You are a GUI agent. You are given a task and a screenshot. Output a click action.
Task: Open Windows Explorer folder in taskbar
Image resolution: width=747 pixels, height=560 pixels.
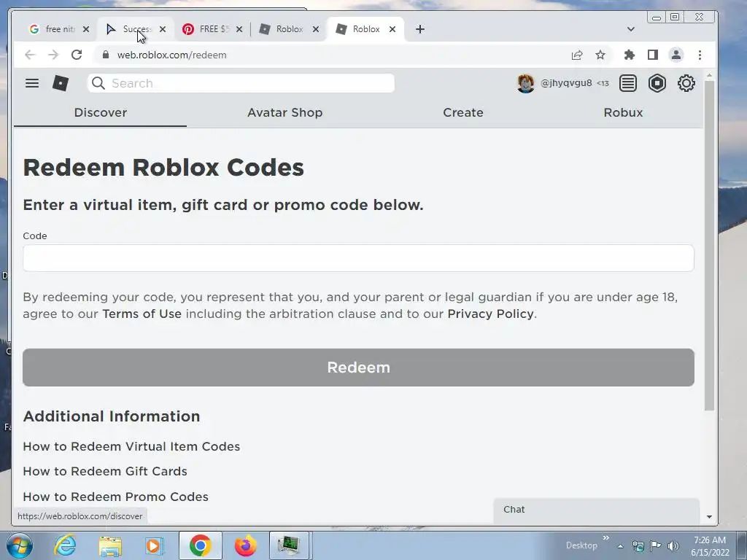[x=110, y=545]
